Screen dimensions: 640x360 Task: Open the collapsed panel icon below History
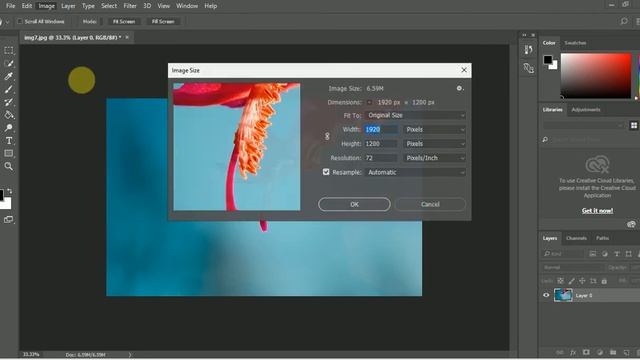tap(529, 68)
